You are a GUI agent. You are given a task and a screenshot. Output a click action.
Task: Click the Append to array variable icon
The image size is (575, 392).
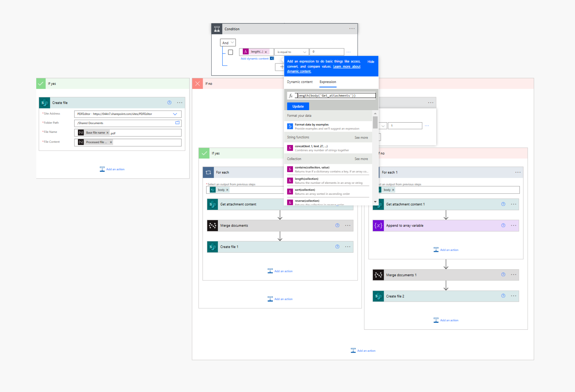click(378, 225)
